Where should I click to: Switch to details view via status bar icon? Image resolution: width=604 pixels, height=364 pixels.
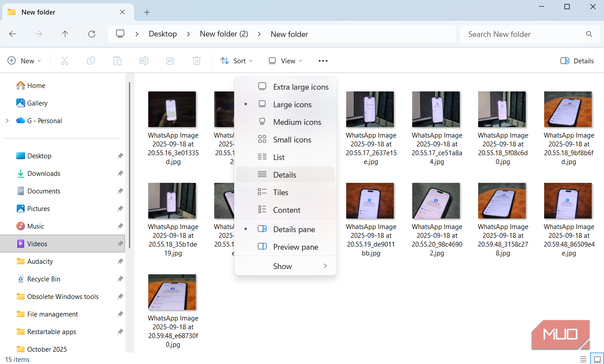[x=583, y=359]
